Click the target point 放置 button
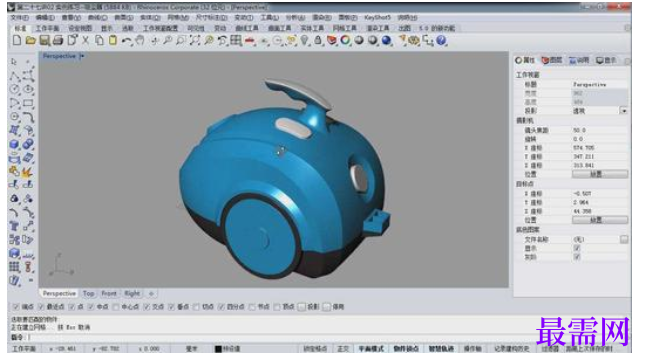The image size is (648, 363). coord(600,220)
